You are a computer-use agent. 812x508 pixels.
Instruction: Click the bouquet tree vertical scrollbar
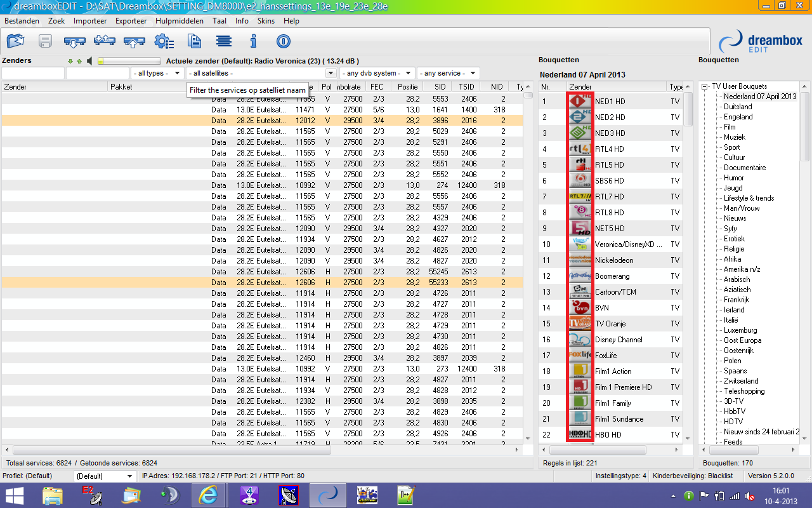[x=805, y=264]
